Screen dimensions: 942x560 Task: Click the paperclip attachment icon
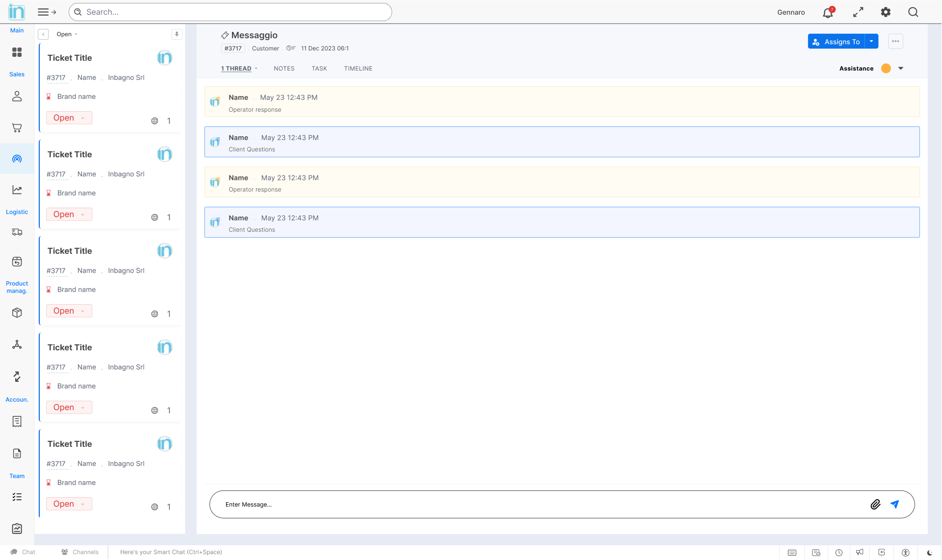(x=875, y=505)
